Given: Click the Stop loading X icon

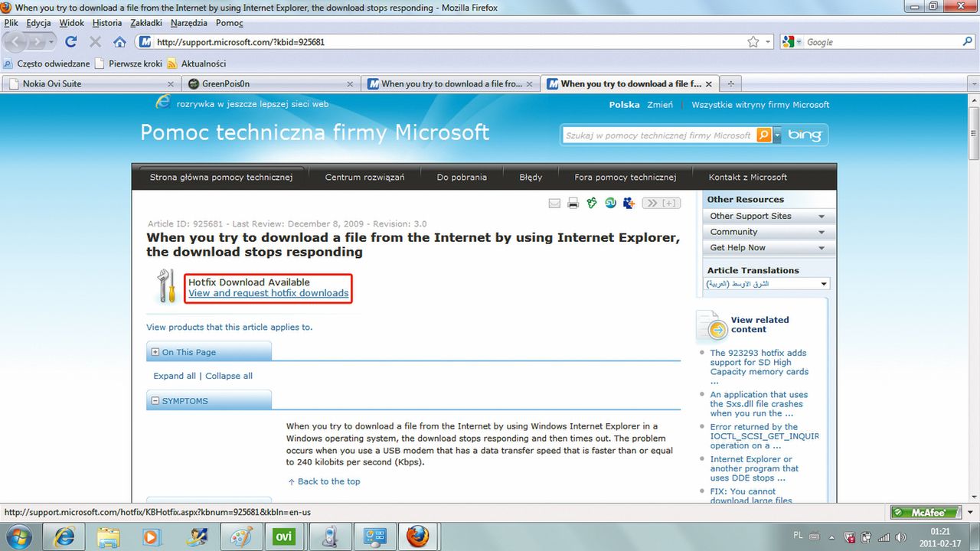Looking at the screenshot, I should tap(95, 42).
